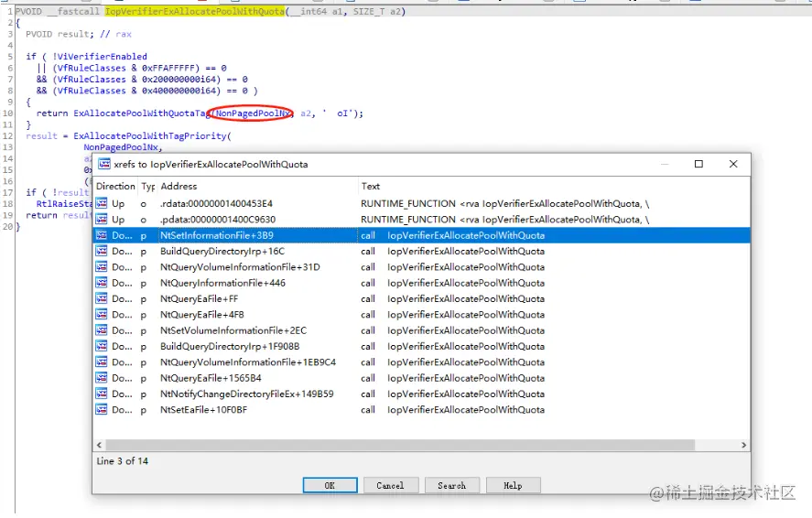
Task: Click the highlighted IopVerifierExAllocatePoolWithQuota function name in code
Action: (x=195, y=11)
